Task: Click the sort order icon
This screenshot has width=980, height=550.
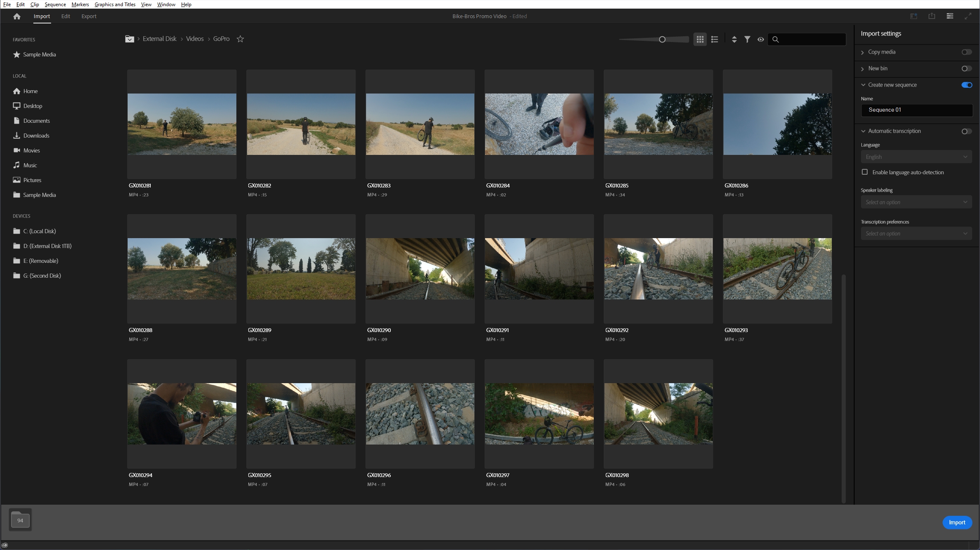Action: (x=734, y=40)
